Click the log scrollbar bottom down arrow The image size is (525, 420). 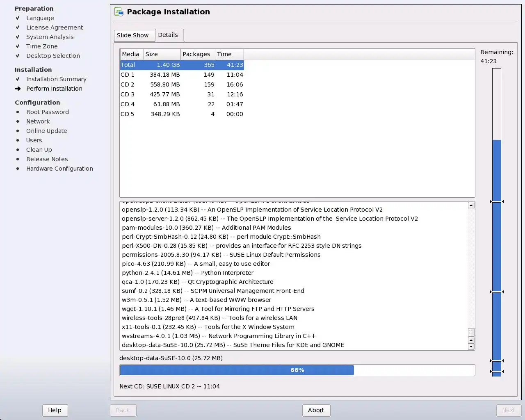pyautogui.click(x=471, y=347)
